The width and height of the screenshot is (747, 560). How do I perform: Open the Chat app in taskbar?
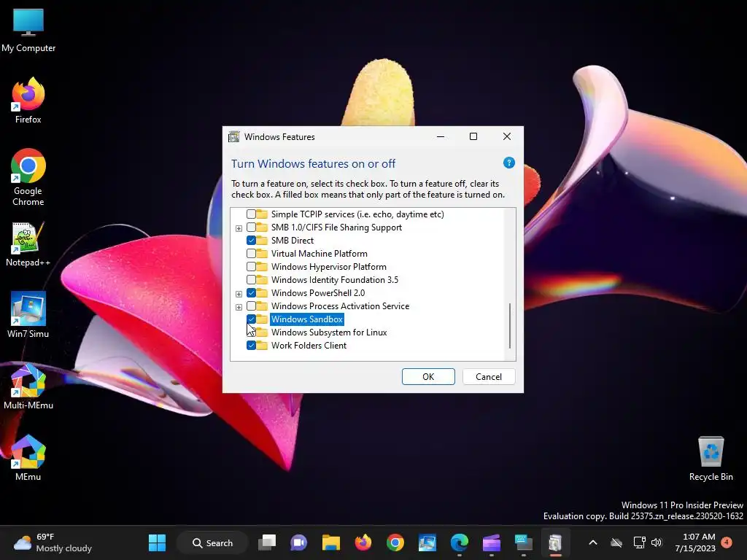coord(298,542)
